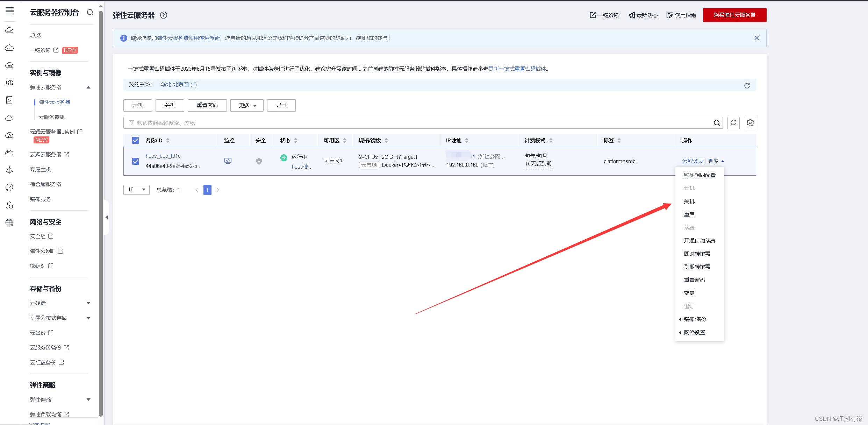Click the refresh icon beside the server list search

tap(733, 123)
